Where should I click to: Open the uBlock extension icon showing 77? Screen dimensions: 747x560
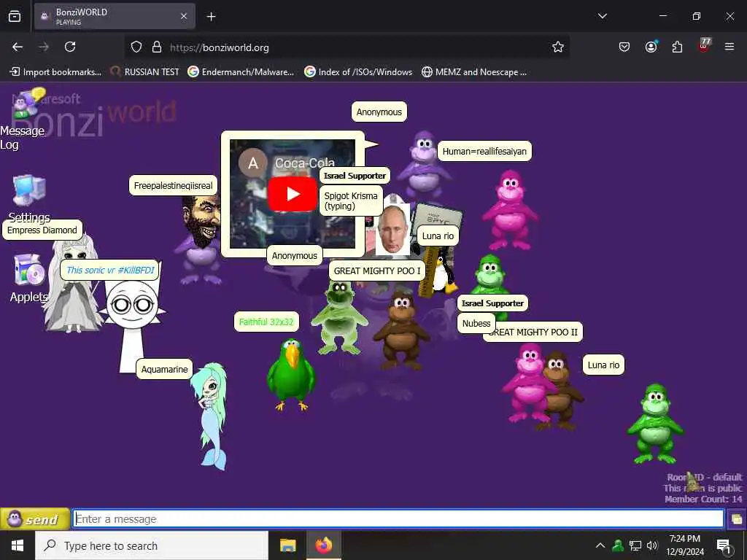click(x=704, y=46)
